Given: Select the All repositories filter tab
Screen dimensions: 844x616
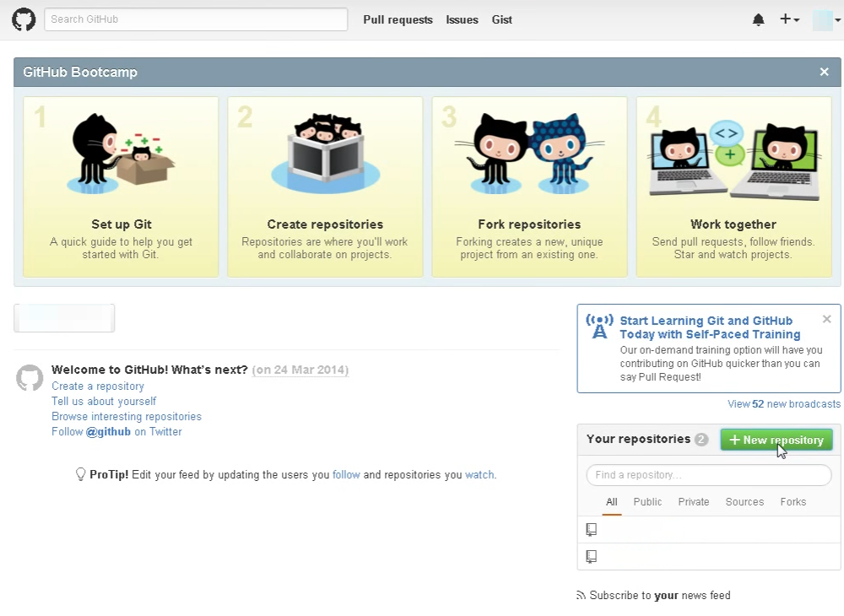Looking at the screenshot, I should (611, 502).
